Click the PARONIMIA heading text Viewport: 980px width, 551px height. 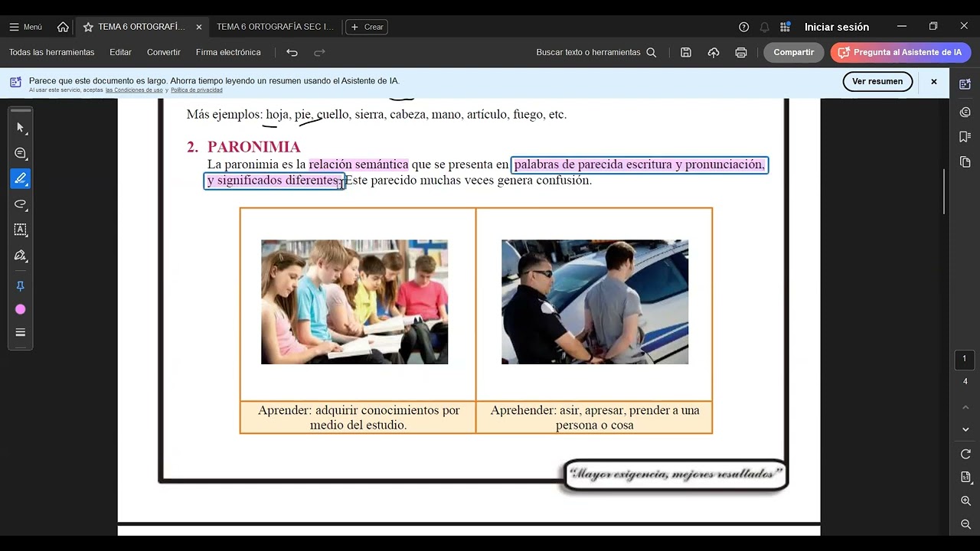pyautogui.click(x=253, y=147)
